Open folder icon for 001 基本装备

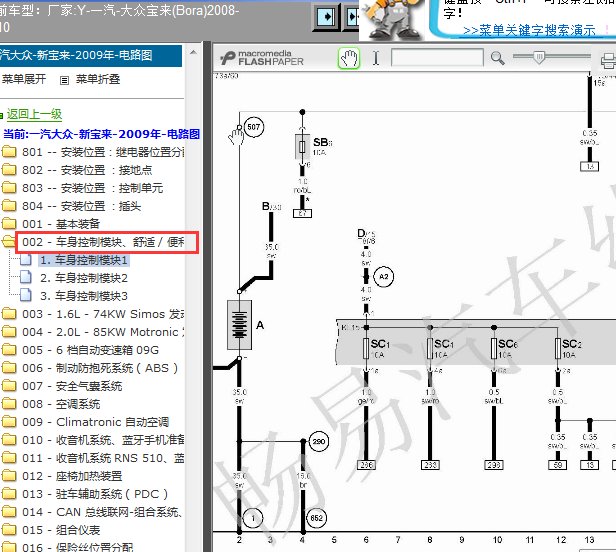tap(9, 224)
